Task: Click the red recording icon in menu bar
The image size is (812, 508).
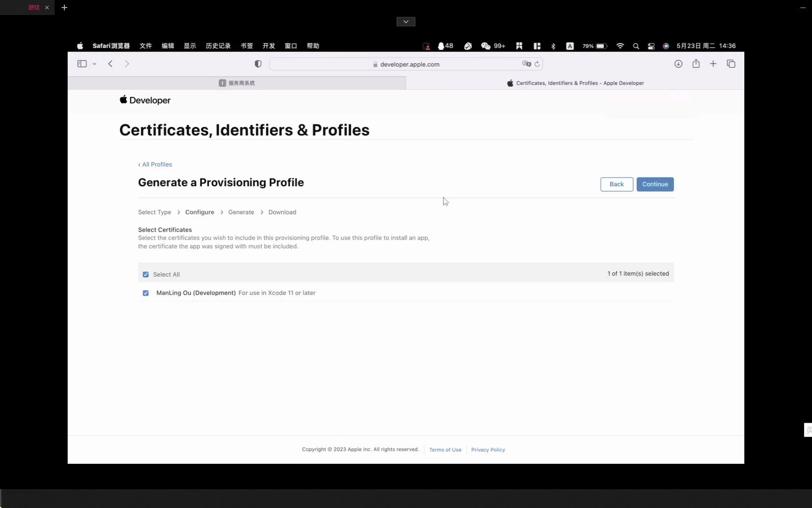Action: click(426, 46)
